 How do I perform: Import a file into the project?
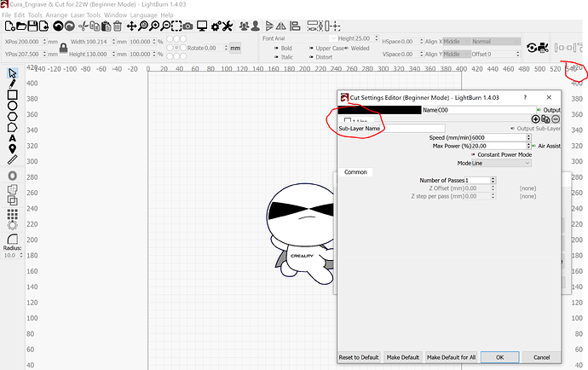point(43,26)
